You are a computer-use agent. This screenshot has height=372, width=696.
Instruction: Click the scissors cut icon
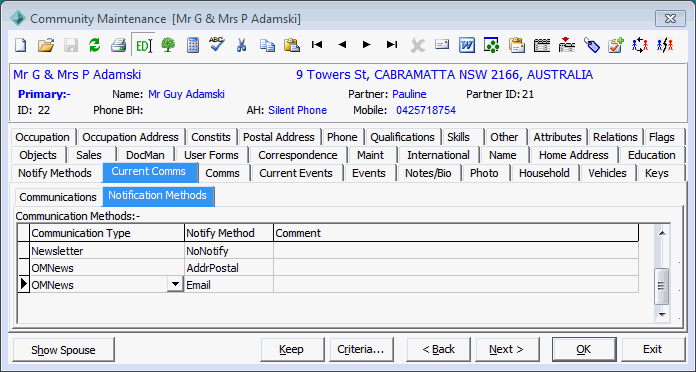[241, 45]
